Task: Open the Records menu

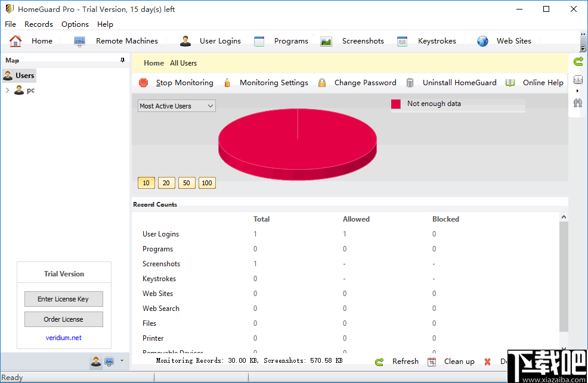Action: coord(39,24)
